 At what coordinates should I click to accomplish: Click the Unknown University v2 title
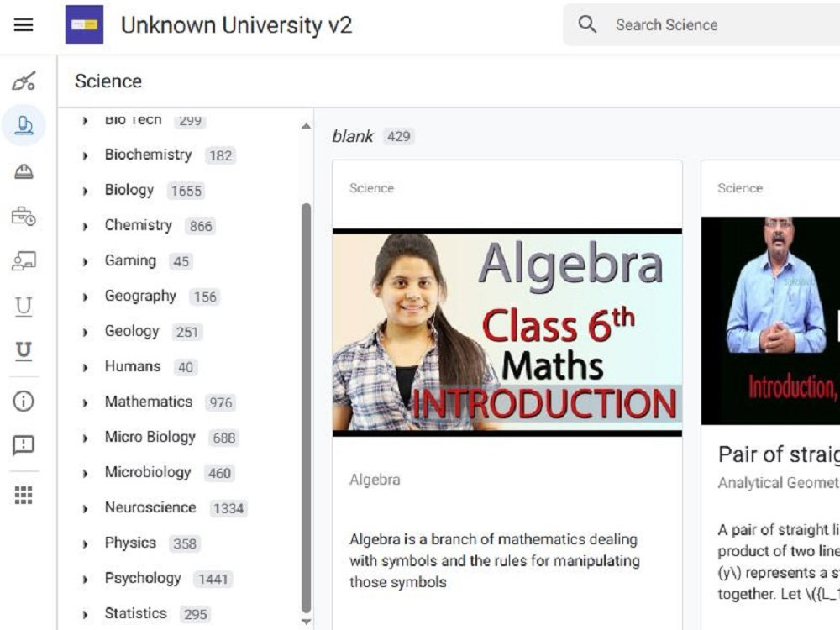point(236,25)
